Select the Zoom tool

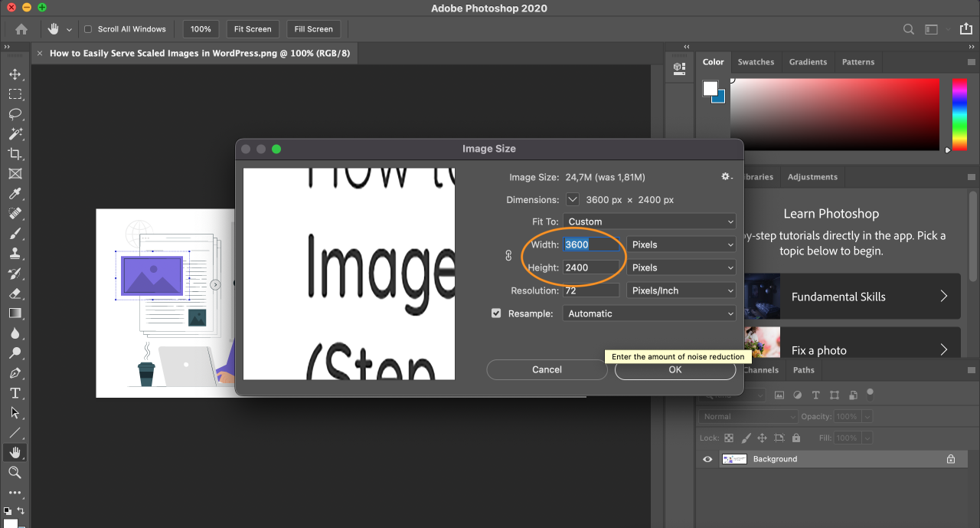(x=15, y=472)
